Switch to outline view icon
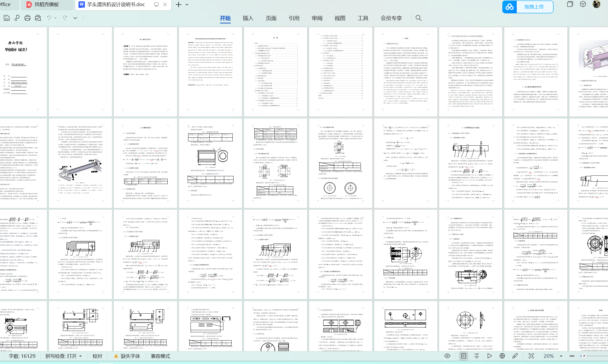 476,356
